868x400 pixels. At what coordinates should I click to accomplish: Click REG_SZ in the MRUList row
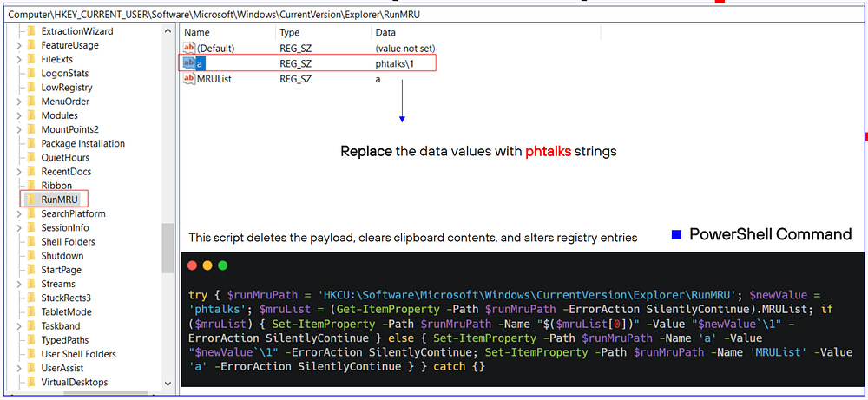click(x=296, y=79)
